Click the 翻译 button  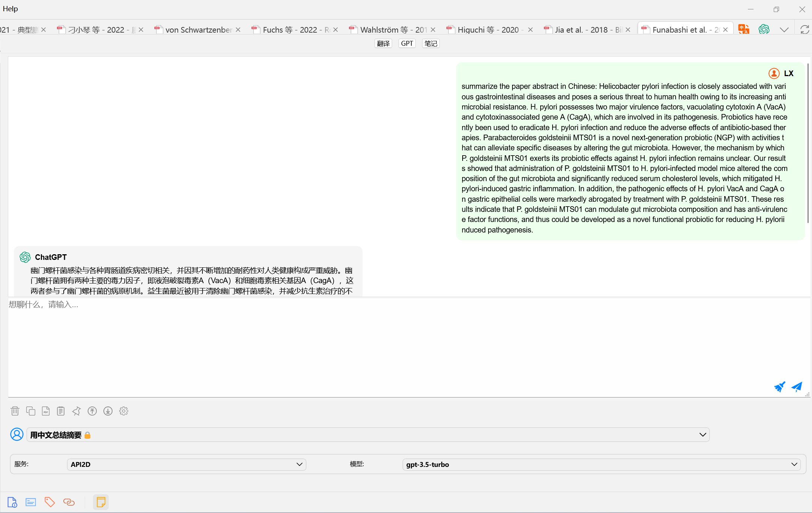[383, 43]
